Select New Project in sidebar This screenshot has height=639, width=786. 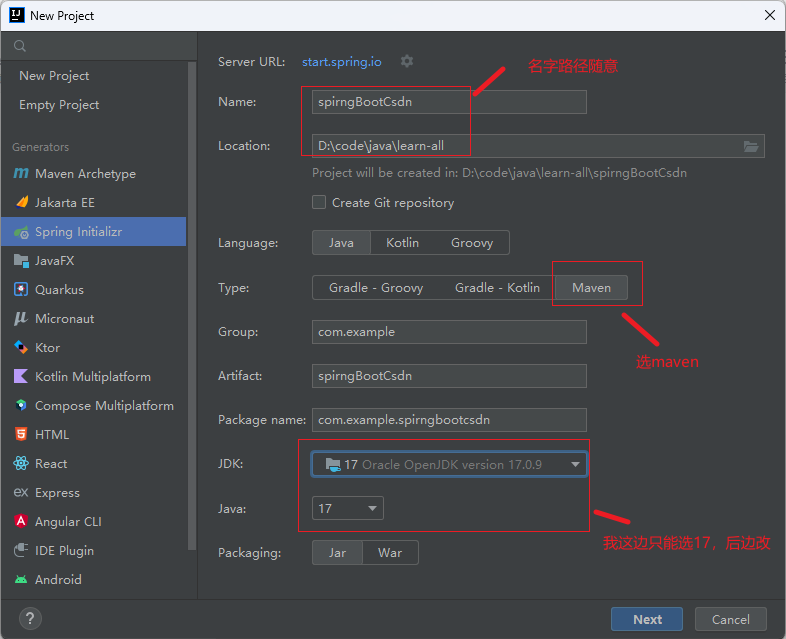pos(54,76)
